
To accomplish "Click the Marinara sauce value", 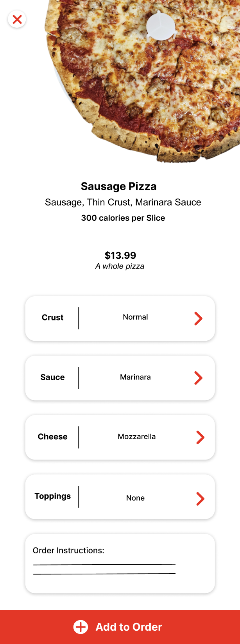I will click(x=135, y=377).
